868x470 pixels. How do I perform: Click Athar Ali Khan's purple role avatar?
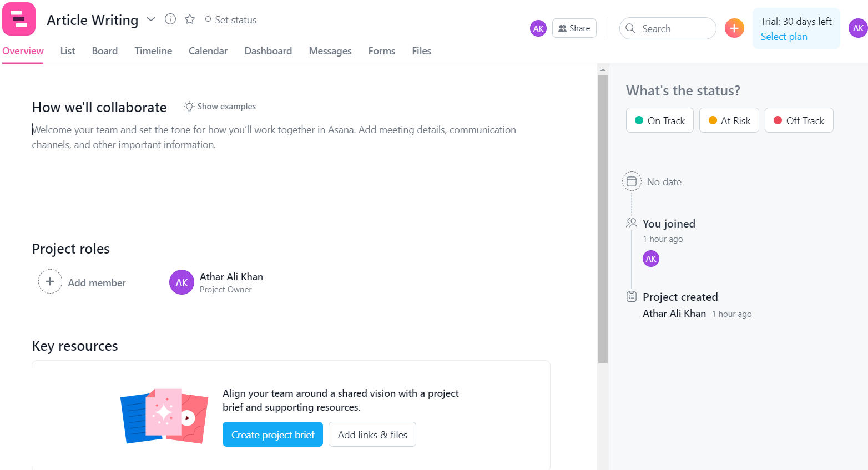point(181,282)
